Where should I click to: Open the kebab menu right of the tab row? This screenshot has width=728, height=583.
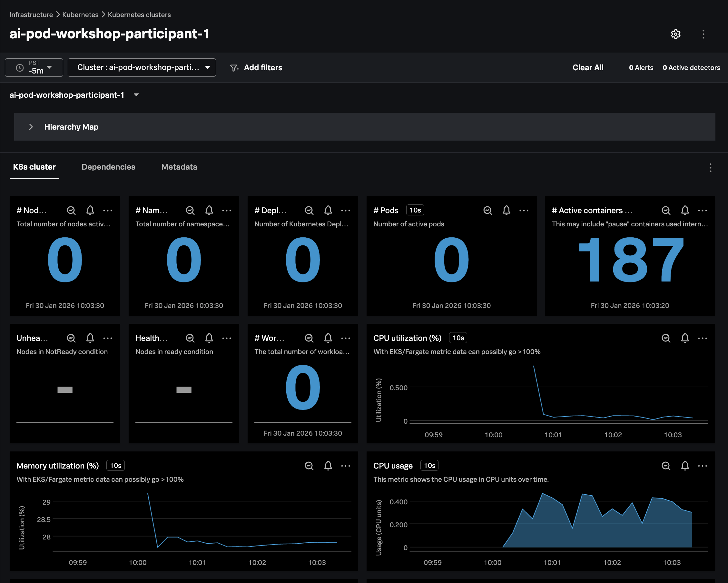(710, 167)
